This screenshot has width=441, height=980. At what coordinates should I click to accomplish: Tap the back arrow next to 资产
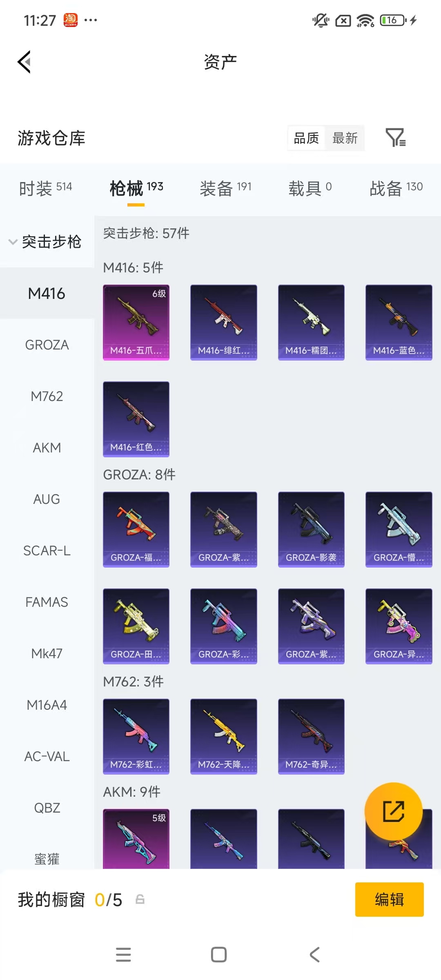[x=24, y=62]
